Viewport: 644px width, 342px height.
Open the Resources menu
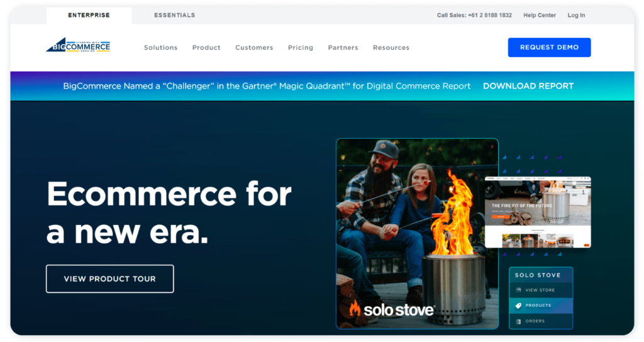(391, 48)
